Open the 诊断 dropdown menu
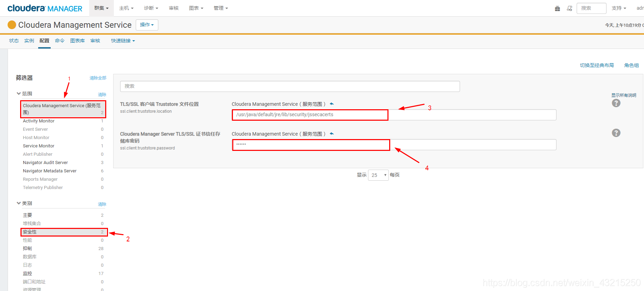Image resolution: width=644 pixels, height=291 pixels. [151, 8]
